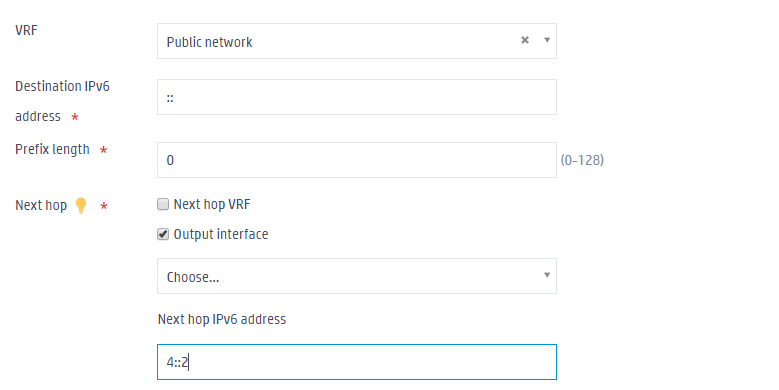779x390 pixels.
Task: Click the Next hop IPv6 address label
Action: coord(222,319)
